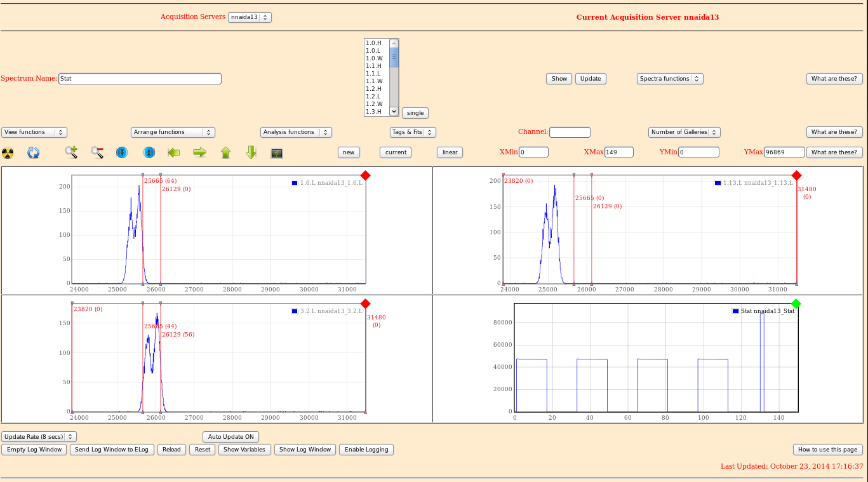
Task: Open the Acquisition Servers dropdown
Action: point(250,18)
